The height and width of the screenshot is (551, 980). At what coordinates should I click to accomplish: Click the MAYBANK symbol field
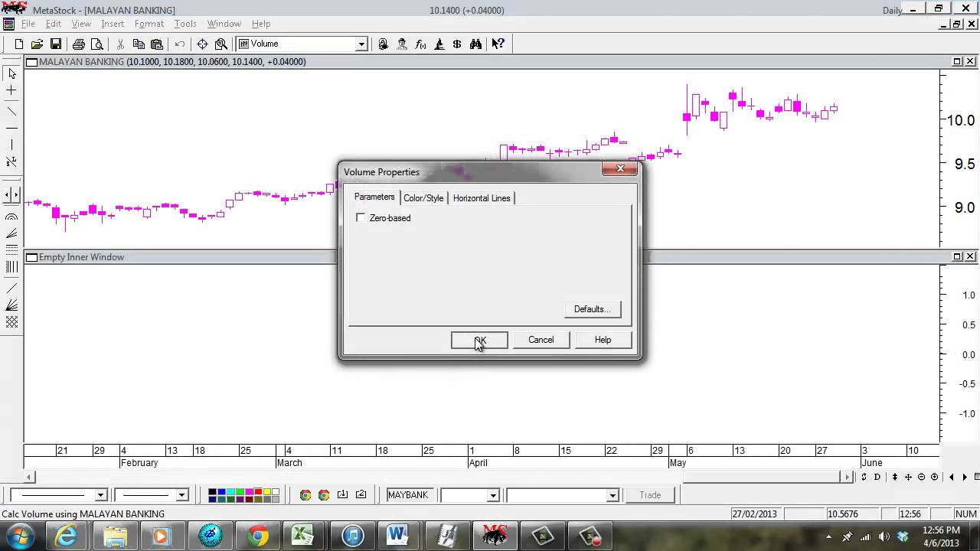(x=410, y=495)
